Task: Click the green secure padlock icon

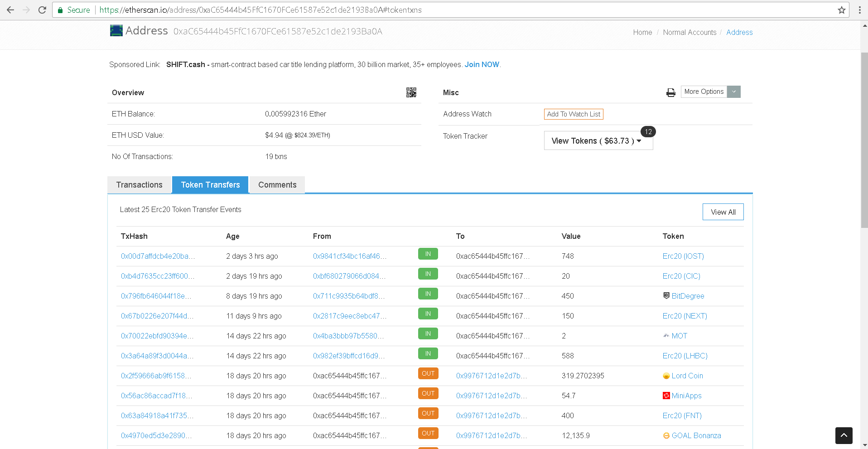Action: (x=60, y=10)
